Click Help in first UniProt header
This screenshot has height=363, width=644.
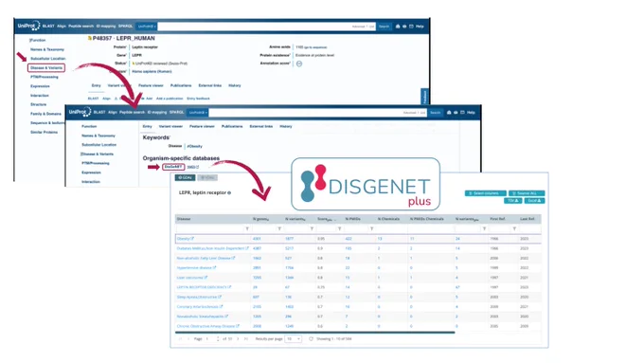pos(420,27)
